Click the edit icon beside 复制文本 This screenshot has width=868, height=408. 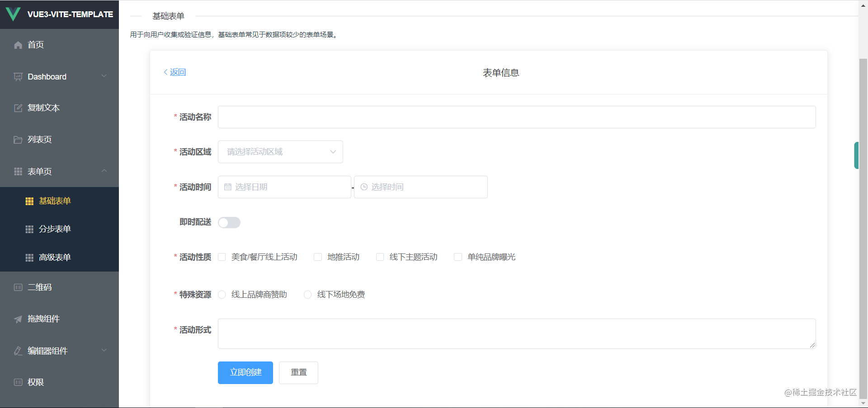18,108
